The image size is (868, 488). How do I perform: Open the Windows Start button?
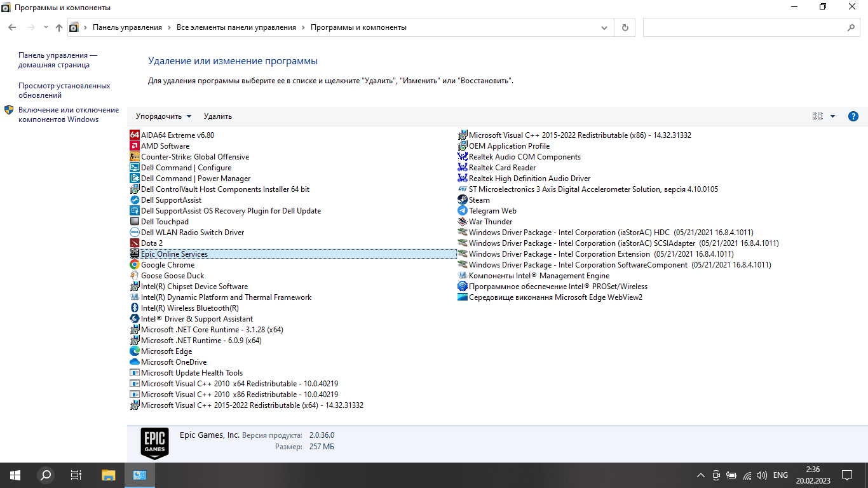click(x=15, y=475)
